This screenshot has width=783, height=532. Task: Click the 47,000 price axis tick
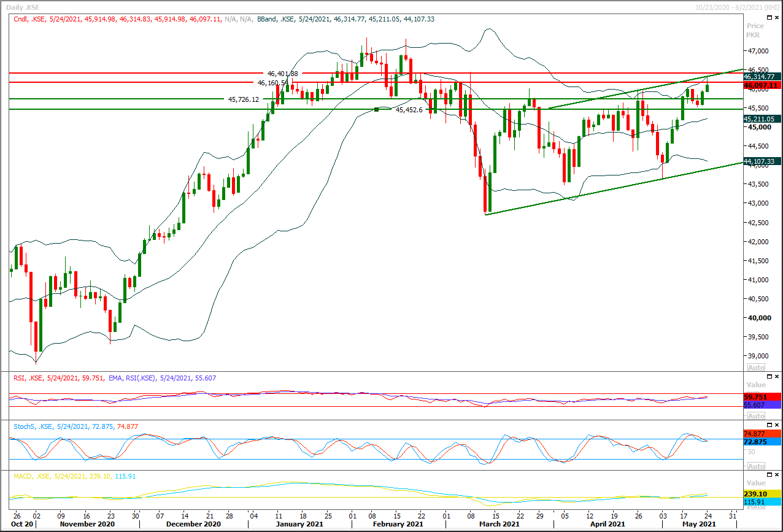[757, 51]
